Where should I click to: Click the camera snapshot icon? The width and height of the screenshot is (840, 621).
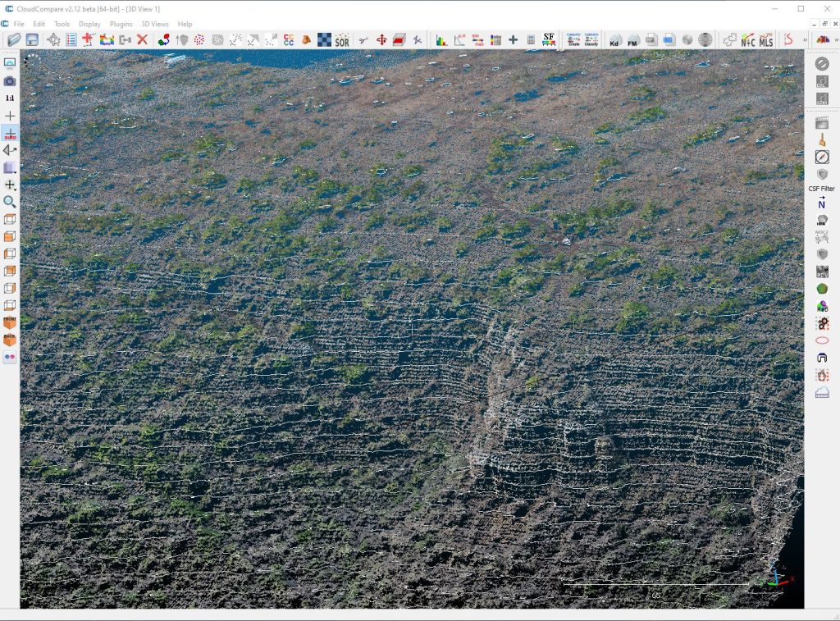pos(10,81)
